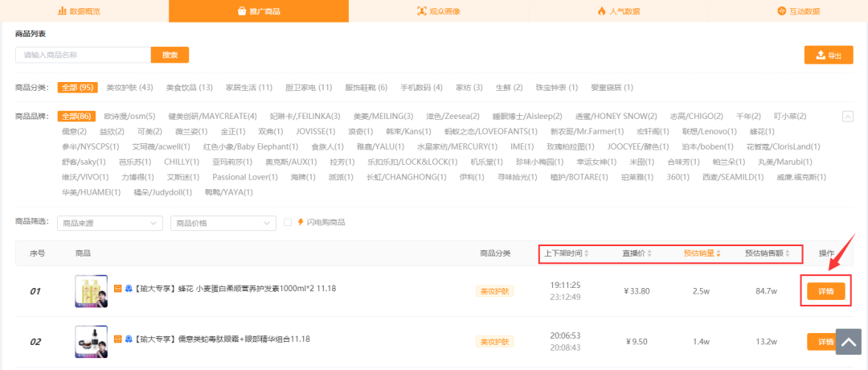
Task: Click the 美妆护肤 tag in row 01
Action: [495, 291]
